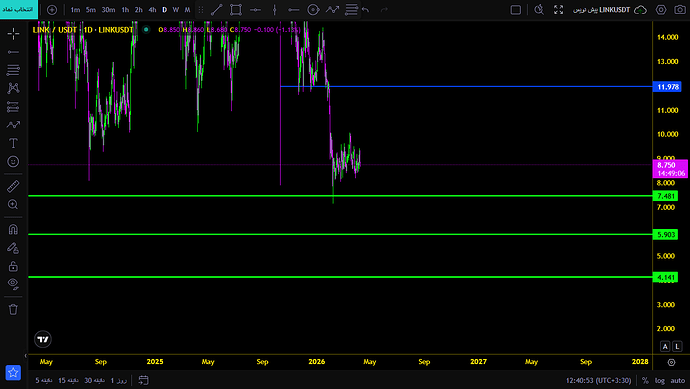Click the magenta 8.750 current price label
Screen dimensions: 690x389
tap(670, 169)
